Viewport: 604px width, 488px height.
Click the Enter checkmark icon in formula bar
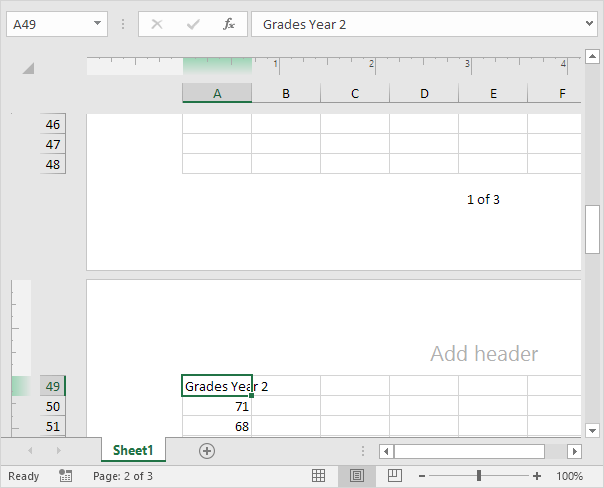193,24
